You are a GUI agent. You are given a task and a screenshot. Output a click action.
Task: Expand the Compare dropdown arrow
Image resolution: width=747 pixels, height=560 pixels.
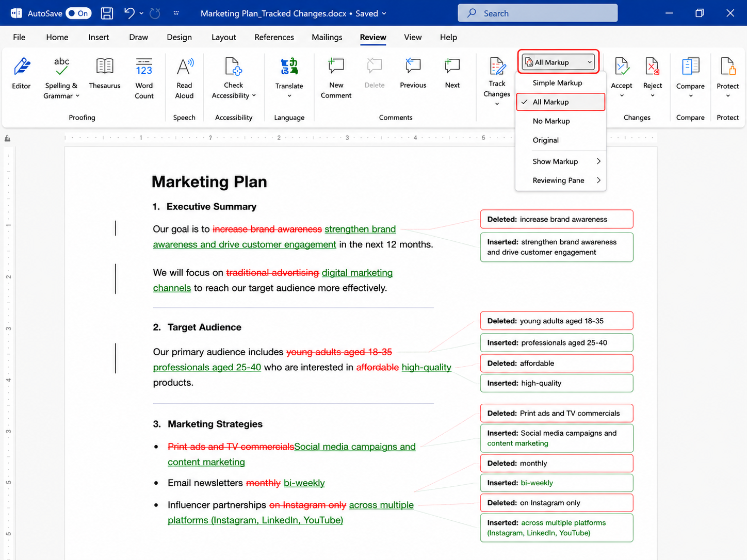click(x=691, y=96)
